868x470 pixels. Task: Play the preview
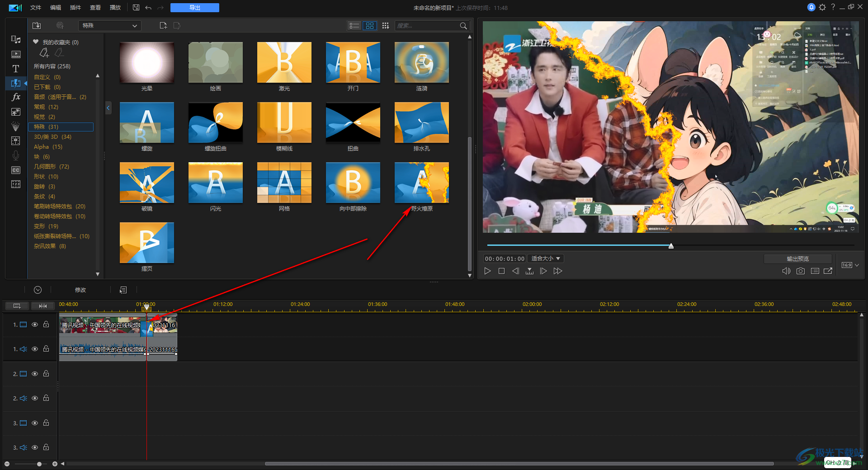(487, 271)
